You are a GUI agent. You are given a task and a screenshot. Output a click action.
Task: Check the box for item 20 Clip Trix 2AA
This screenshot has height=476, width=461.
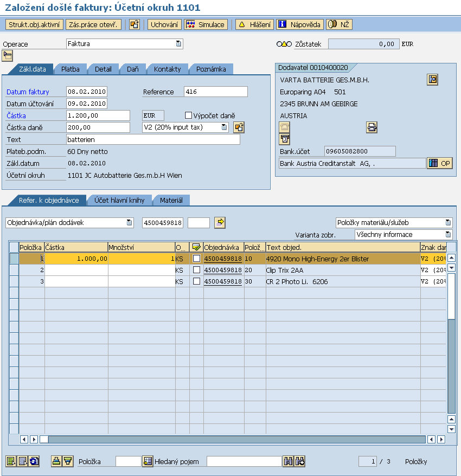point(196,270)
